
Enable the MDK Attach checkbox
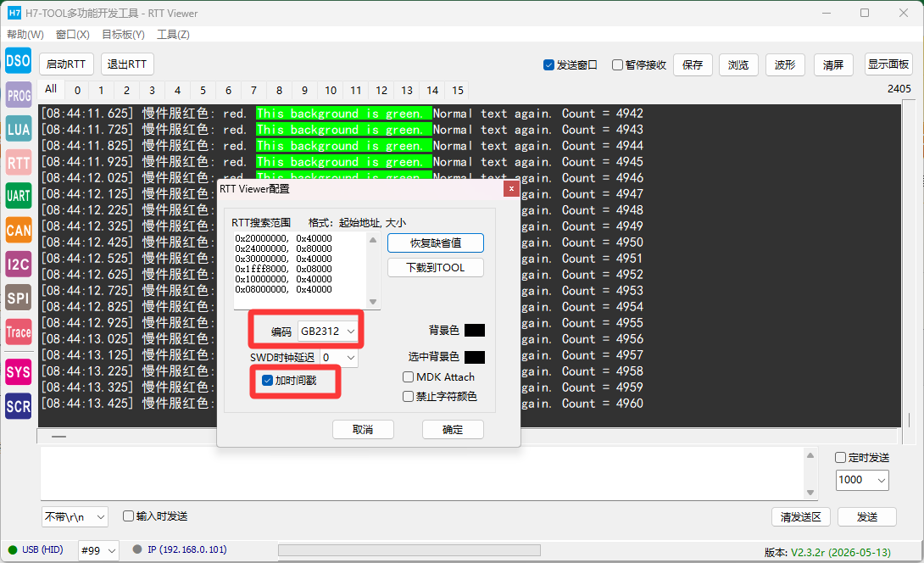[408, 376]
